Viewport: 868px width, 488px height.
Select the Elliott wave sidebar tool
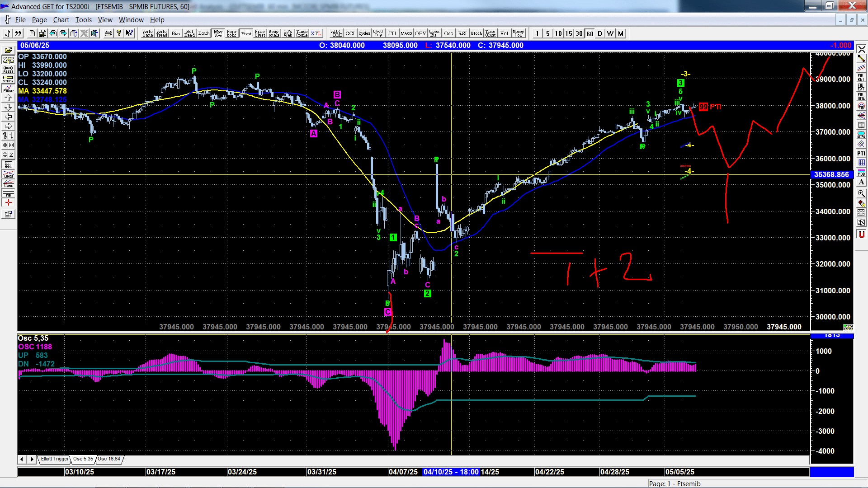point(8,88)
